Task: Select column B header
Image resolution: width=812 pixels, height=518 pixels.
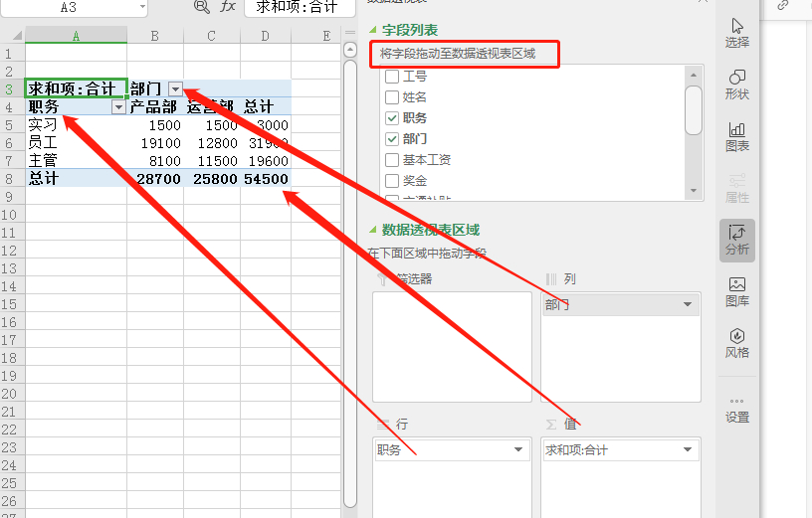Action: 155,36
